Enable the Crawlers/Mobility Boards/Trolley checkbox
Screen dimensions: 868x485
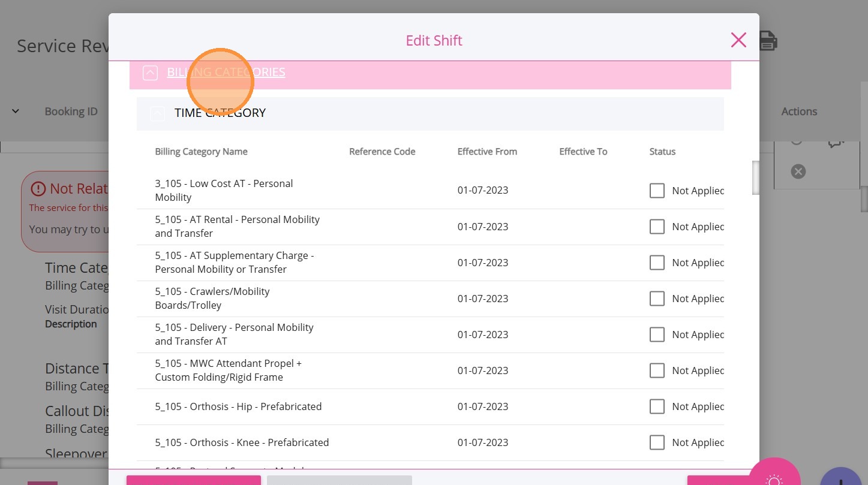pos(657,299)
